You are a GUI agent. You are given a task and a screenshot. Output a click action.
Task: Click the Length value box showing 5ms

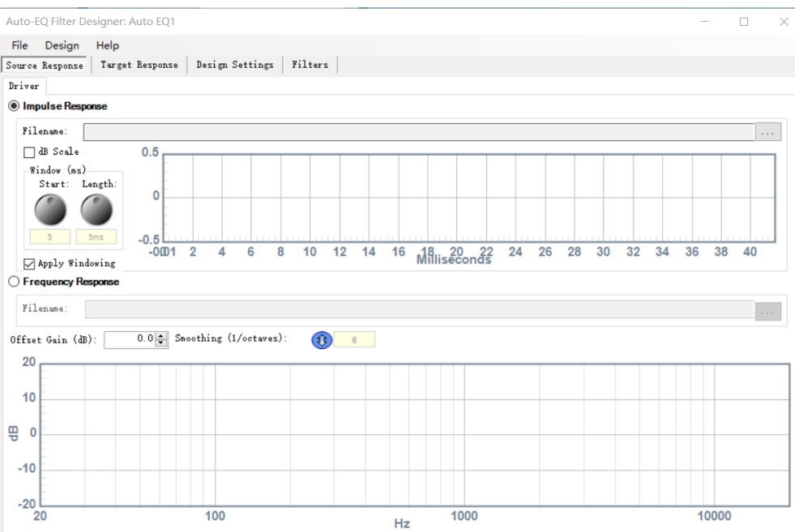pos(96,236)
